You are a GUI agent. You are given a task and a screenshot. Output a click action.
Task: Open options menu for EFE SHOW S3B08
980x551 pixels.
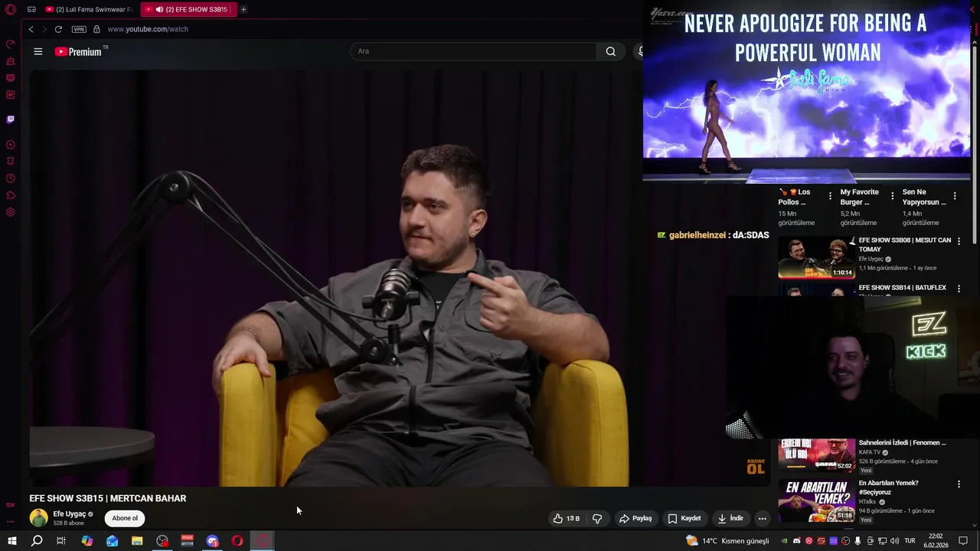tap(959, 241)
